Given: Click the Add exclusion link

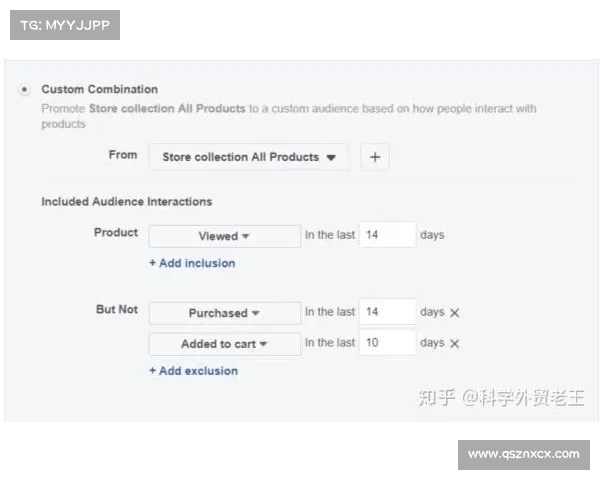Looking at the screenshot, I should point(193,371).
